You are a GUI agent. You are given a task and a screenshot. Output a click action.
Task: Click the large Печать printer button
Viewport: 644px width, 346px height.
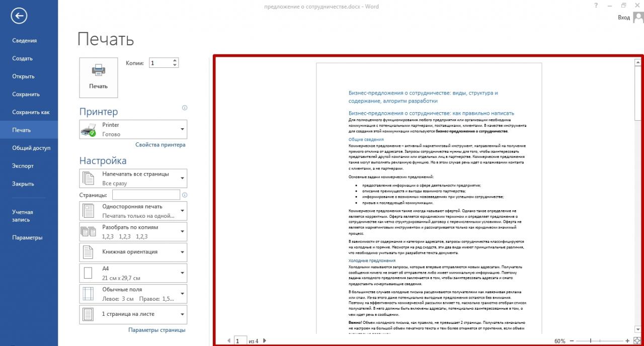98,77
